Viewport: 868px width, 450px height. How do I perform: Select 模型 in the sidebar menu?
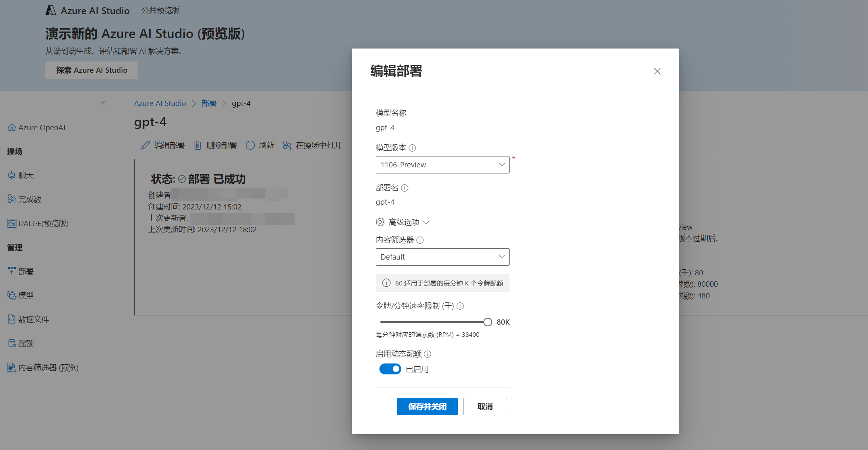coord(26,296)
